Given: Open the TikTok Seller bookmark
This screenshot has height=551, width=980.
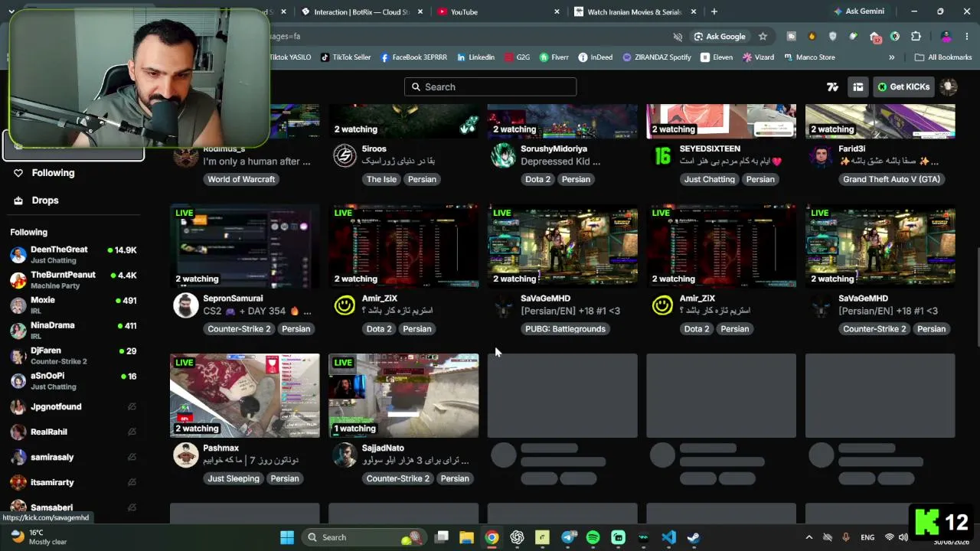Looking at the screenshot, I should pos(345,57).
